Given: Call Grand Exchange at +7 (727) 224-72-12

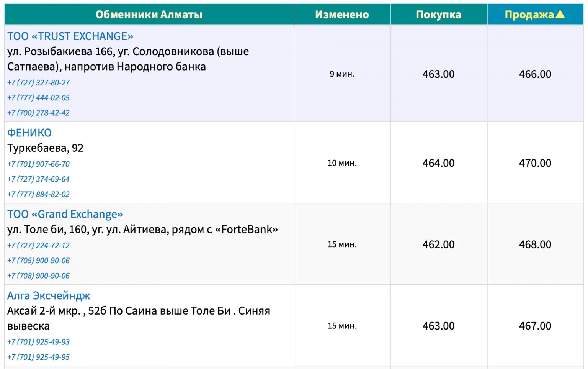Looking at the screenshot, I should pos(38,246).
